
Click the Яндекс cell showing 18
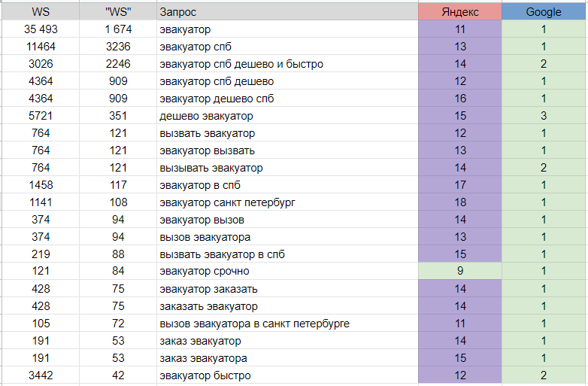tap(460, 202)
